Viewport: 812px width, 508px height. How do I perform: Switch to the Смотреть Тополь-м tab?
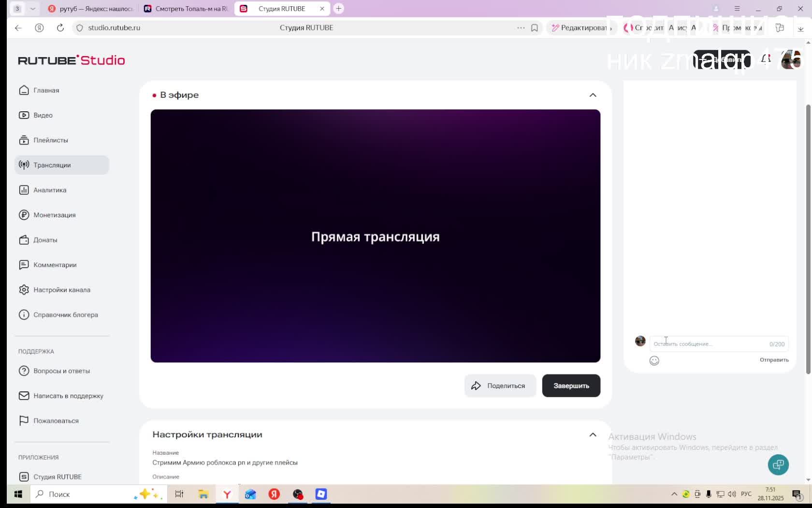(x=186, y=9)
